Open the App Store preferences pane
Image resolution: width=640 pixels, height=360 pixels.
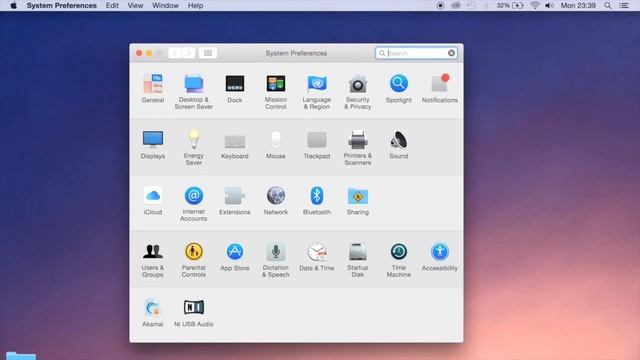[235, 256]
